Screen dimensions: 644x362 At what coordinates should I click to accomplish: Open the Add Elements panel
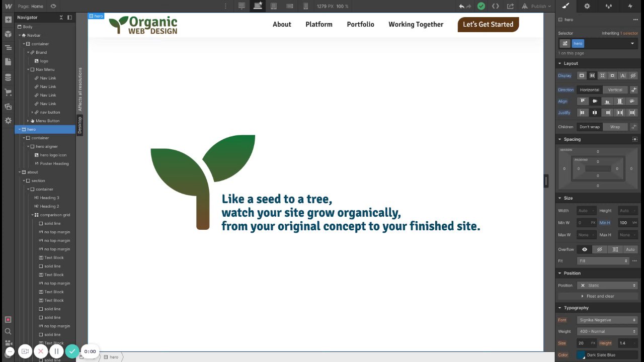(8, 20)
